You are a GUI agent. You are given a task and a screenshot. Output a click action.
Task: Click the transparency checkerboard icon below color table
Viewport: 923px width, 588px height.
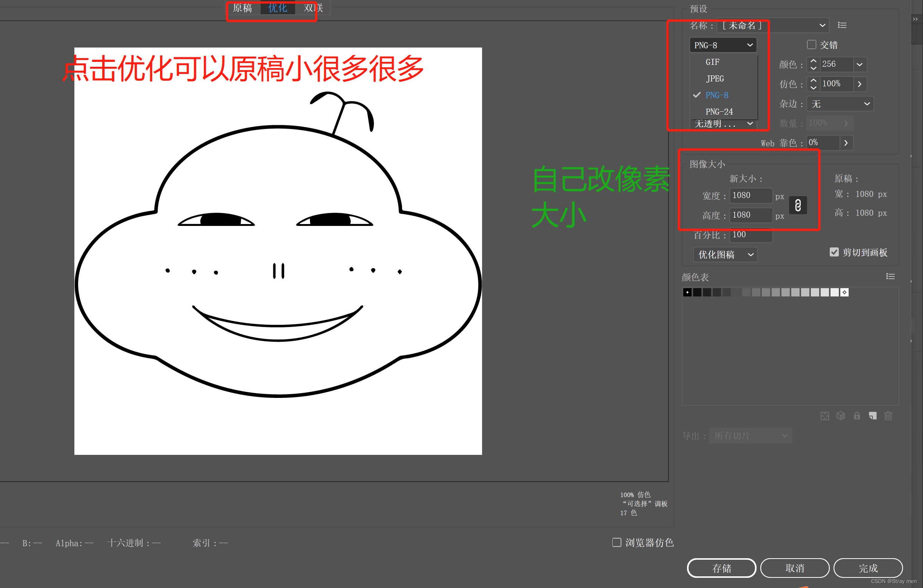click(x=825, y=416)
